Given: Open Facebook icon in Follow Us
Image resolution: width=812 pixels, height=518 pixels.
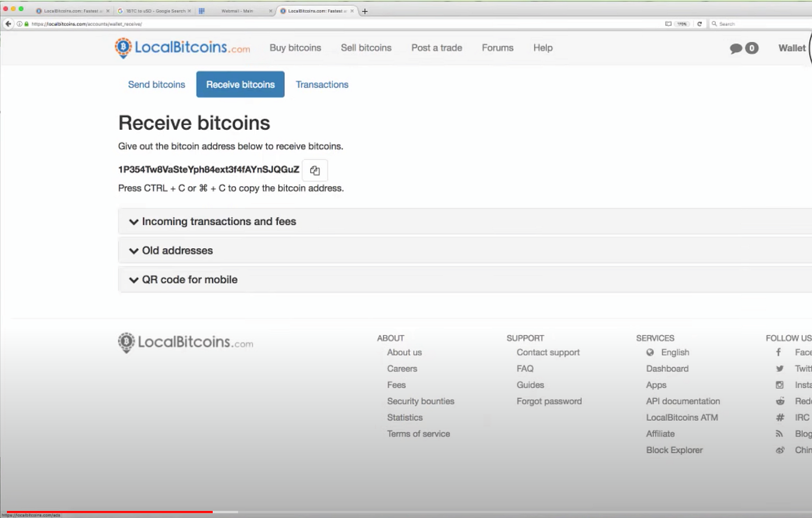Looking at the screenshot, I should [779, 352].
